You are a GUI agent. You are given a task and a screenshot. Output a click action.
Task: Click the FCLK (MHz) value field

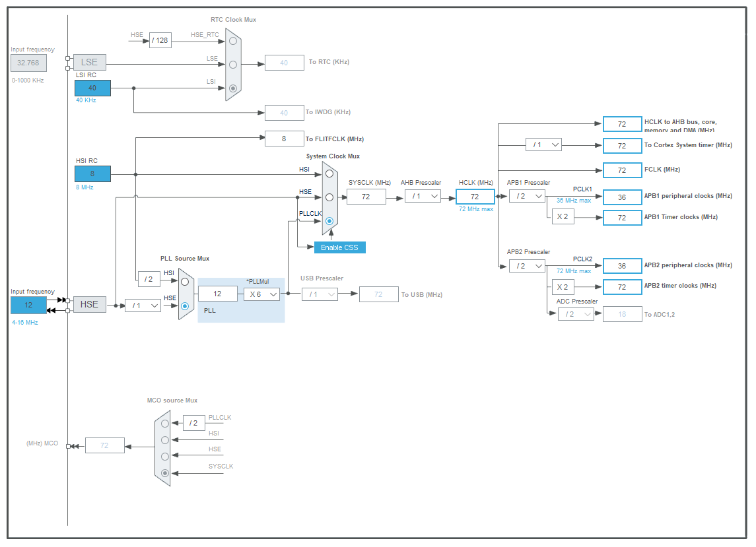622,170
